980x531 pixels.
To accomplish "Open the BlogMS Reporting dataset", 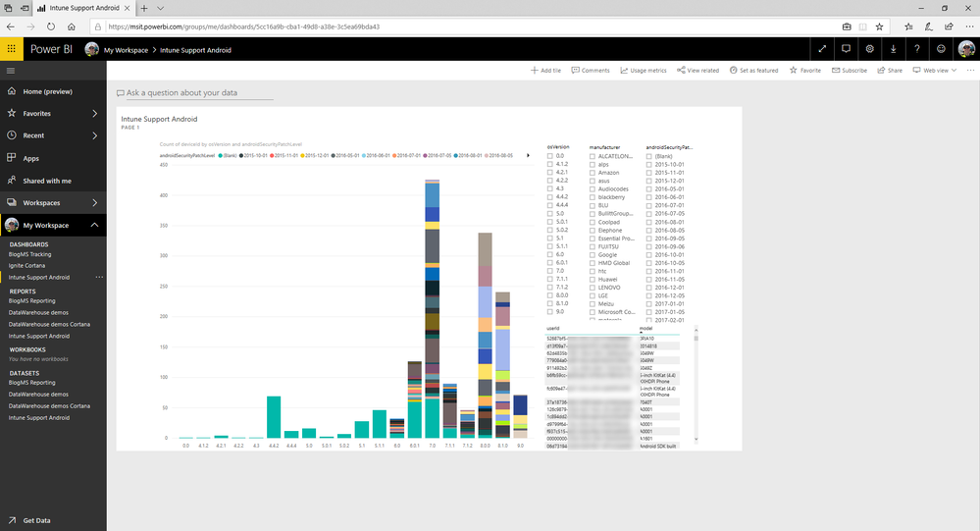I will pyautogui.click(x=31, y=382).
